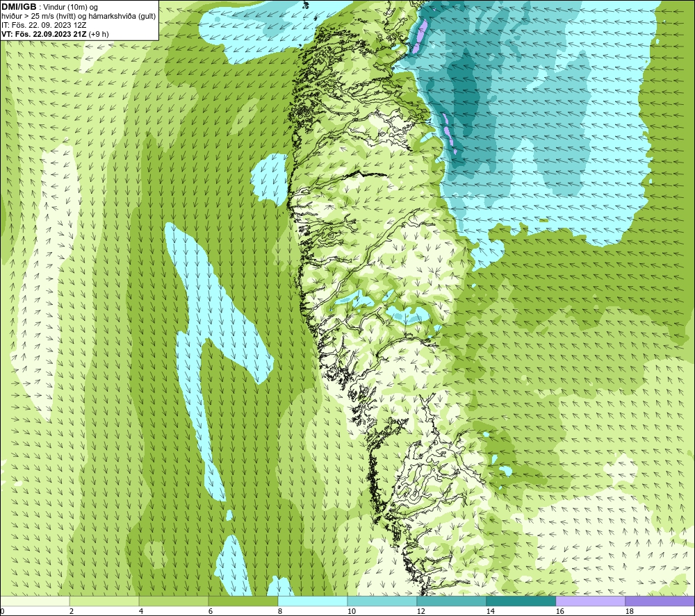695x616 pixels.
Task: Select the 16–18 light purple legend swatch
Action: point(590,601)
